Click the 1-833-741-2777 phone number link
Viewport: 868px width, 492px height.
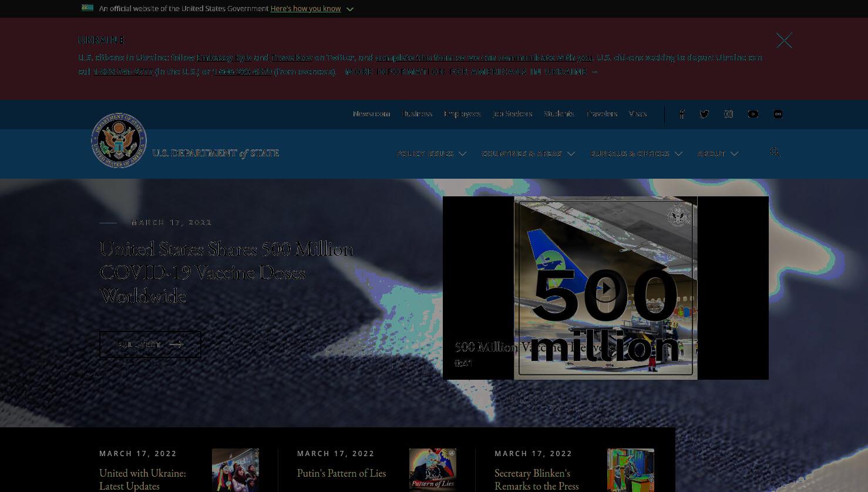point(123,72)
